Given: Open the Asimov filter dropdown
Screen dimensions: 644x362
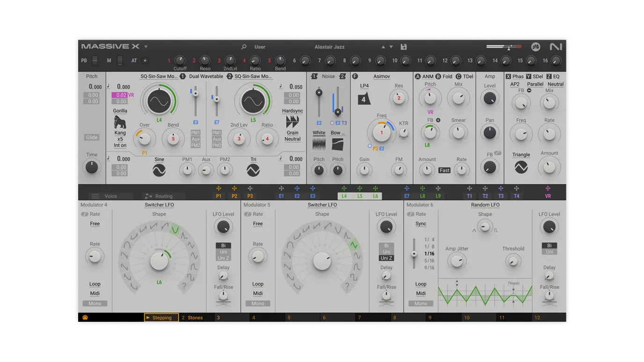Looking at the screenshot, I should 381,76.
